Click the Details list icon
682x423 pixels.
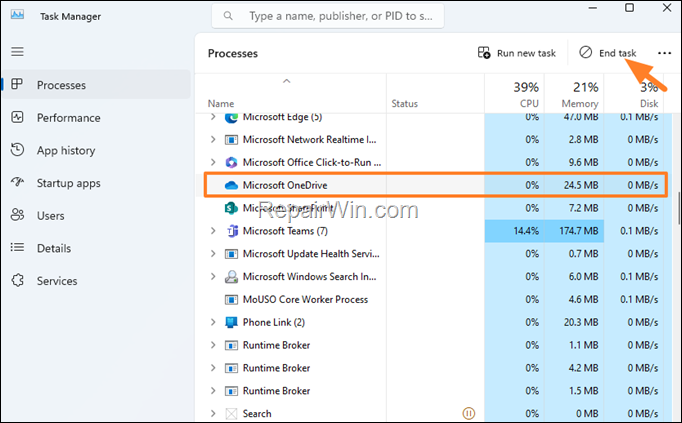(17, 247)
